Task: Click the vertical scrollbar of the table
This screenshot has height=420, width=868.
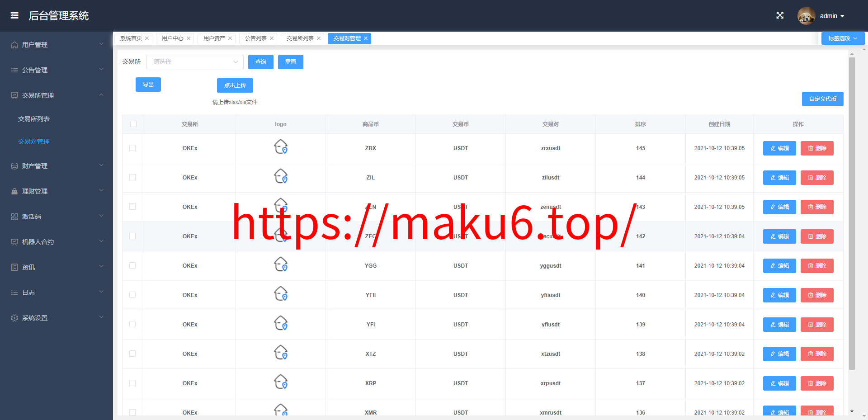Action: 852,213
